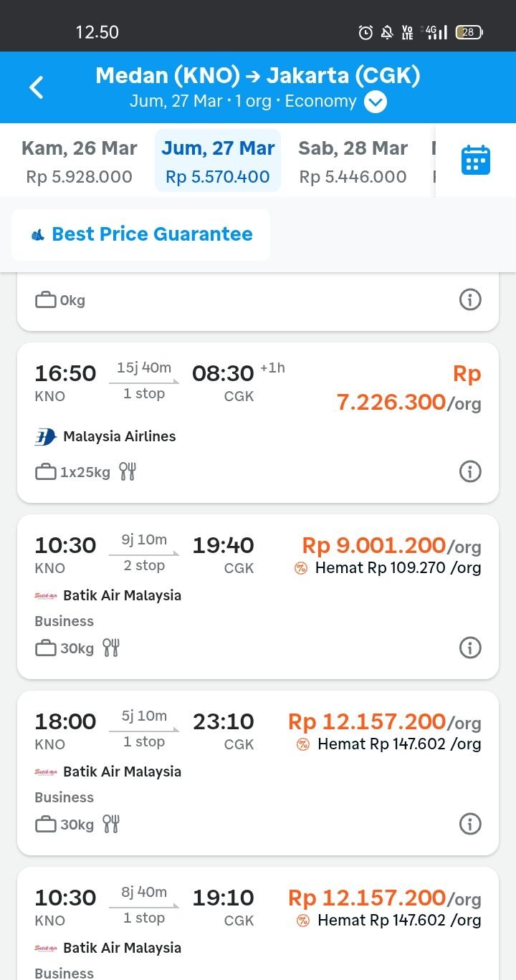
Task: Tap the Malaysia Airlines logo
Action: [x=45, y=436]
